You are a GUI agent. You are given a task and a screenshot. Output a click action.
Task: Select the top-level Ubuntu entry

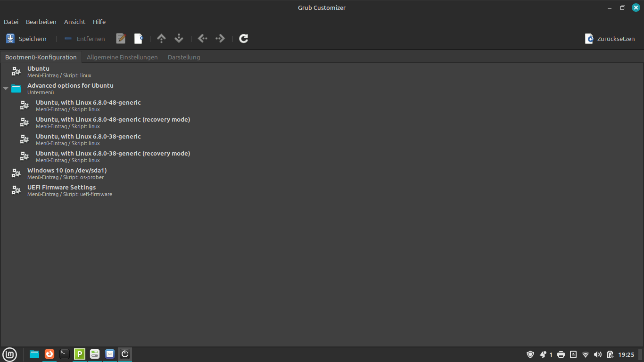(322, 72)
